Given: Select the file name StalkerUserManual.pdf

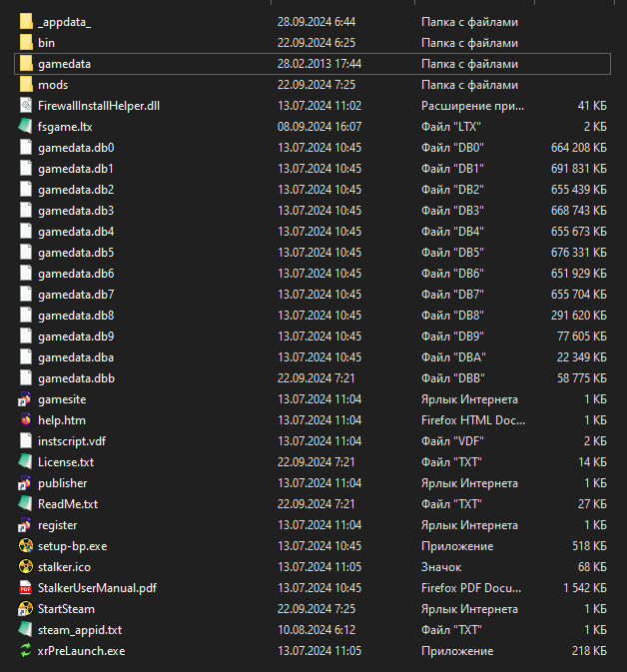Looking at the screenshot, I should [97, 588].
